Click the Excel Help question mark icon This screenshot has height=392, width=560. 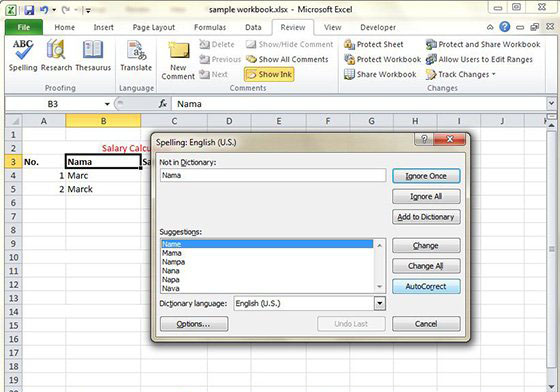tap(505, 27)
